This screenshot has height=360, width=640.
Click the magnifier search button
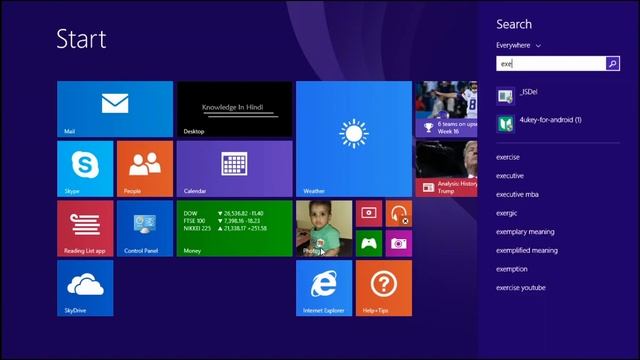613,64
